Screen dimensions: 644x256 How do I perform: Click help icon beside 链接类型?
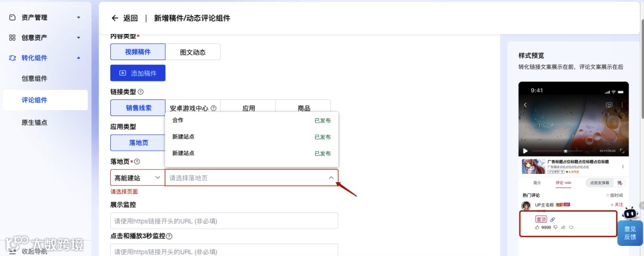141,92
